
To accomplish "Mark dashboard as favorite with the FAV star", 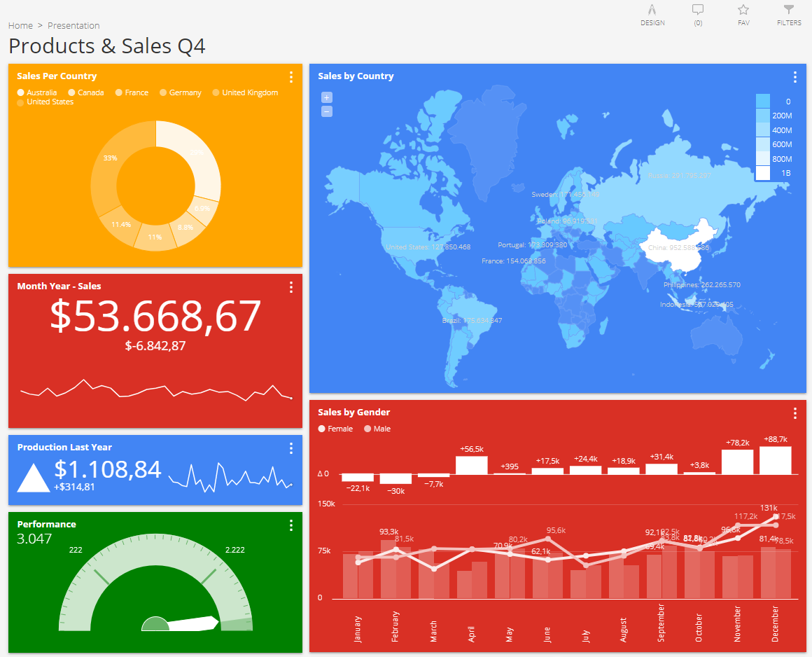I will pyautogui.click(x=743, y=14).
